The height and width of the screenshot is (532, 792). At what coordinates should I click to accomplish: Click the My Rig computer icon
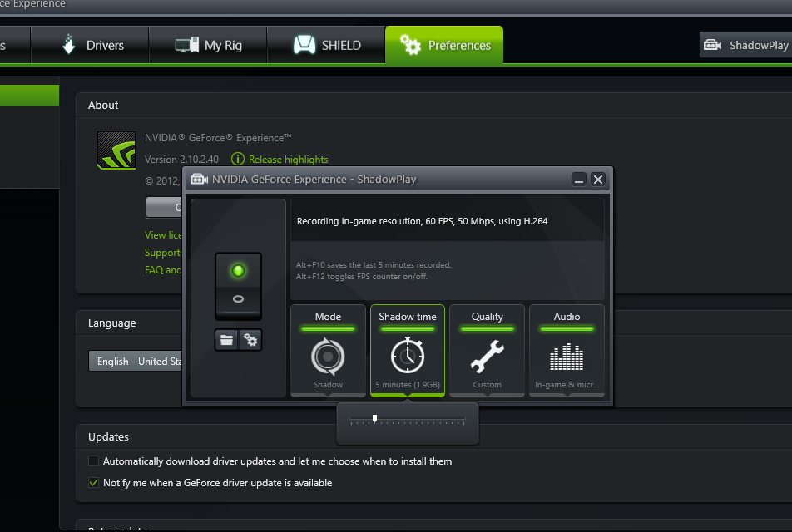click(187, 45)
